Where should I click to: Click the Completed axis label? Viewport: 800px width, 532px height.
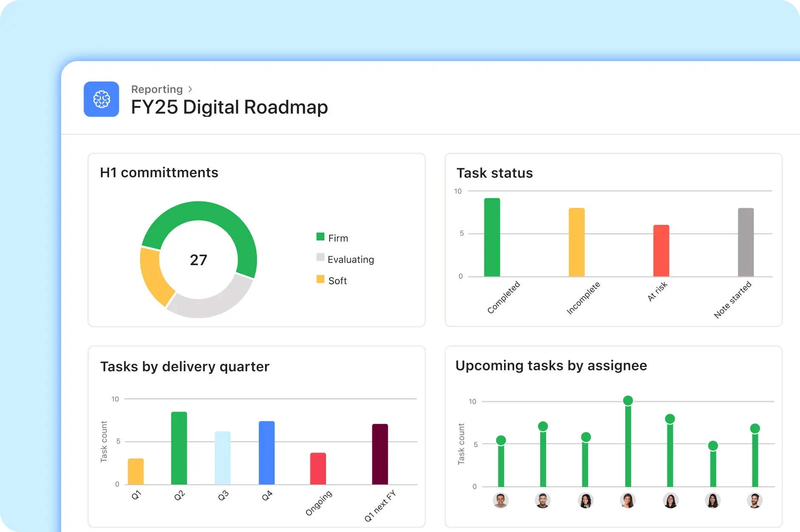coord(504,297)
